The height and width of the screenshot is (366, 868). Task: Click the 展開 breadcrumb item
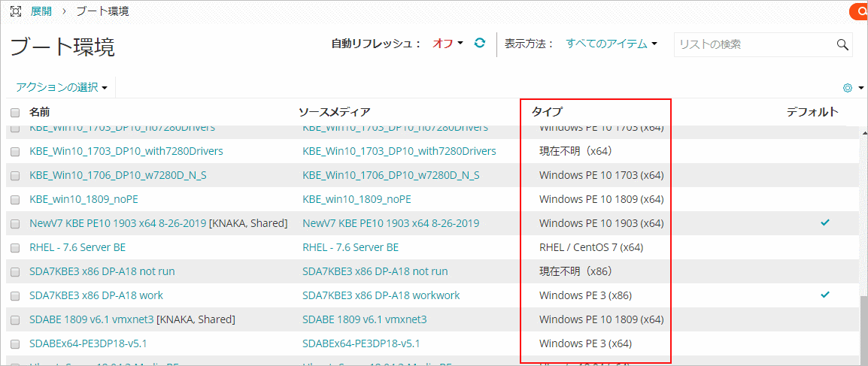41,11
